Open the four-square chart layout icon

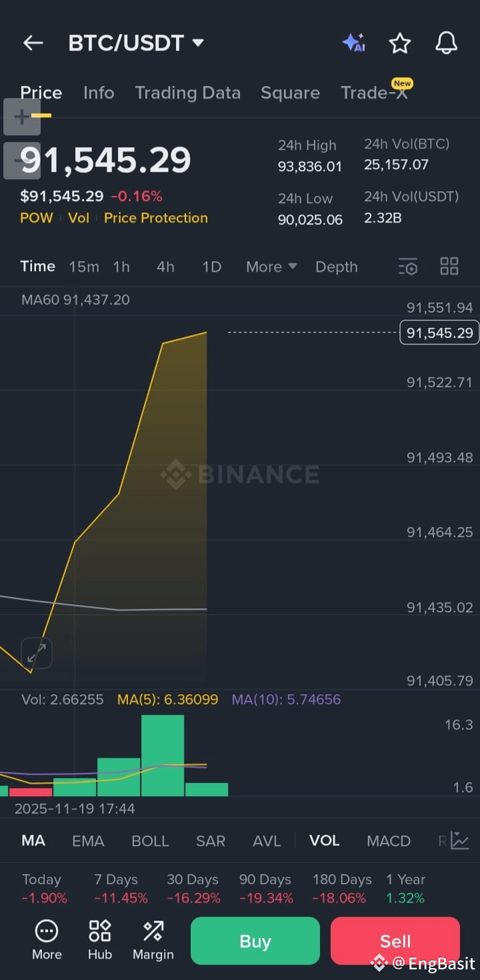449,266
